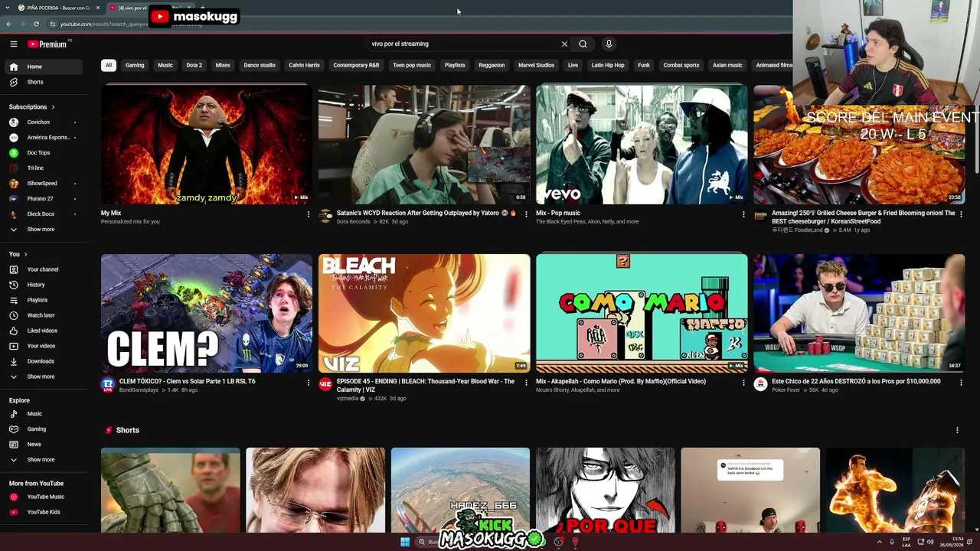Start voice search with the microphone
The image size is (980, 551).
pos(609,44)
